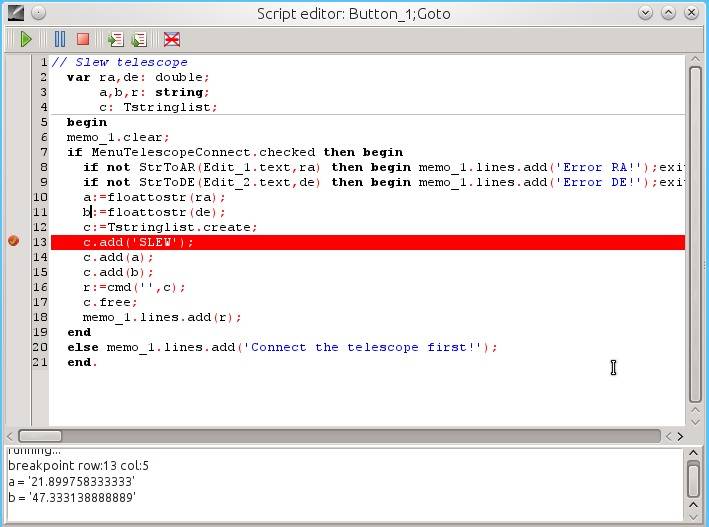Viewport: 709px width, 527px height.
Task: Run the script with green play icon
Action: 26,39
